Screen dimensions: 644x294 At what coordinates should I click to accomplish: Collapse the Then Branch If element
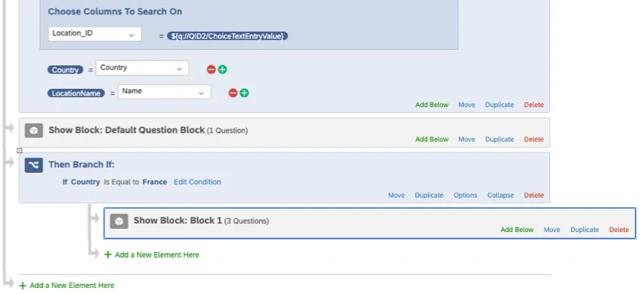(x=500, y=195)
